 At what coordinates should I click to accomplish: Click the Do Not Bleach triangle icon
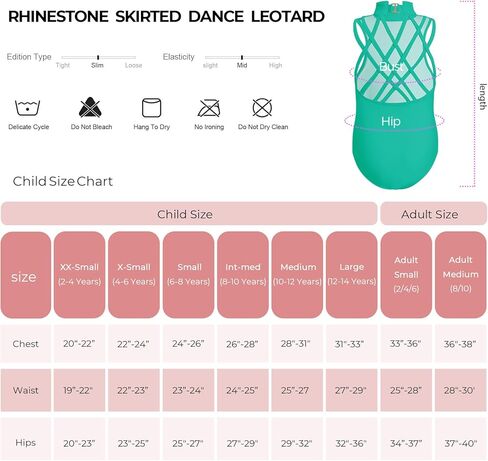pos(90,107)
